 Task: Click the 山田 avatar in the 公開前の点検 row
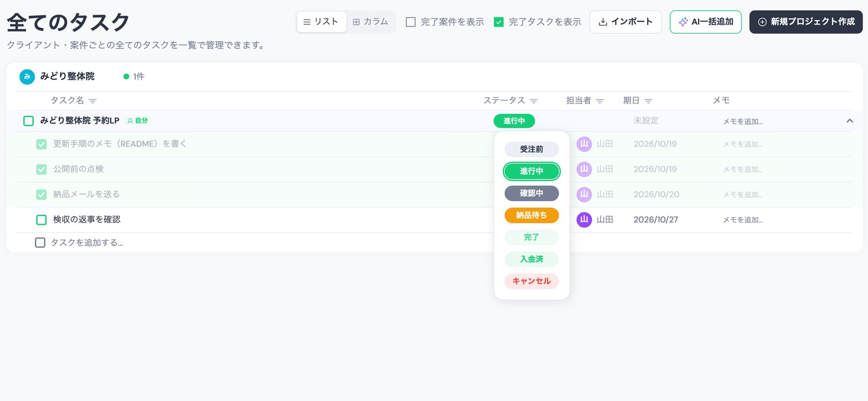(584, 169)
